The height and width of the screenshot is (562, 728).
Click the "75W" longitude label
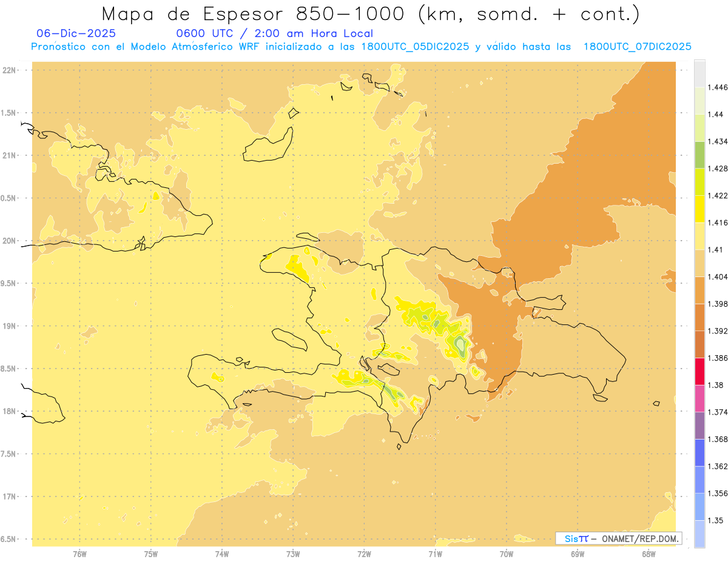coord(151,554)
